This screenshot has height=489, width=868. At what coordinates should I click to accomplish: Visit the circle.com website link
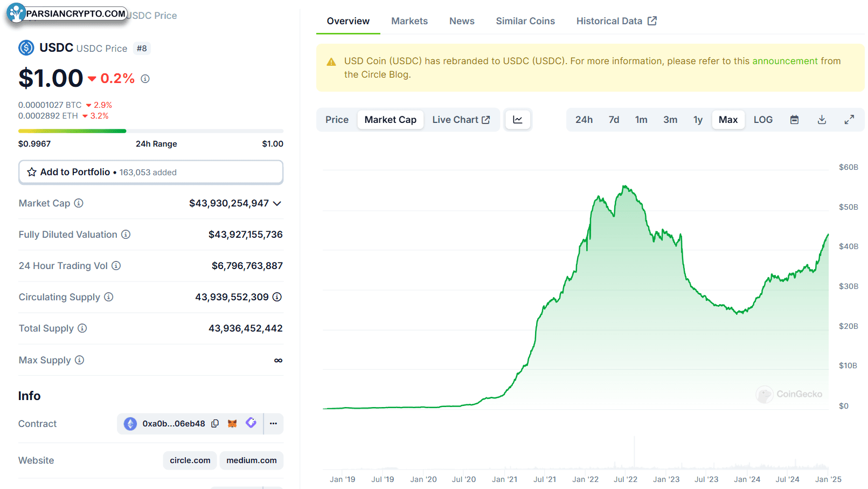[190, 460]
